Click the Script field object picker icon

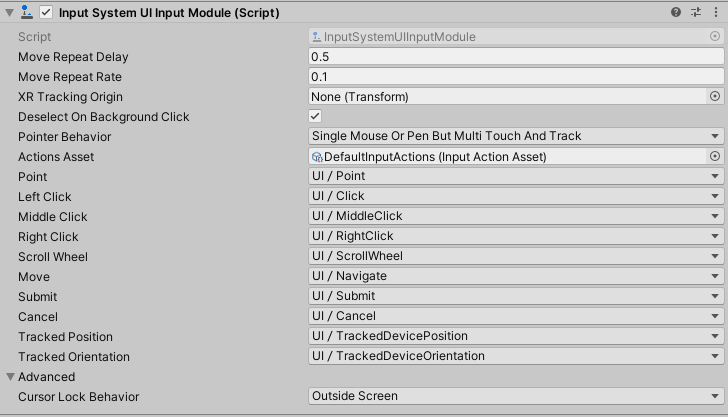point(715,37)
